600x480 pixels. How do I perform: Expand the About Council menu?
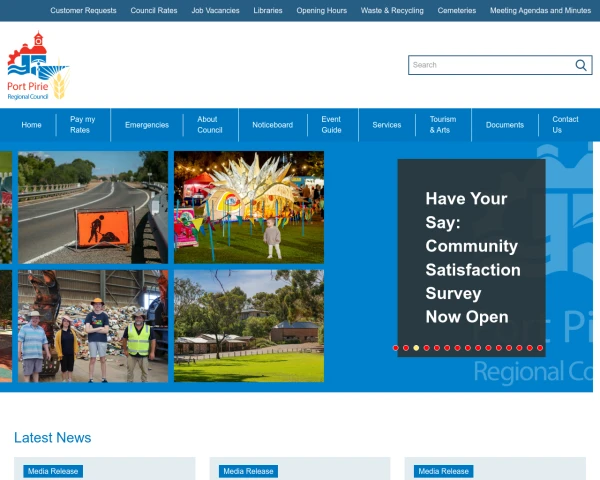coord(209,125)
